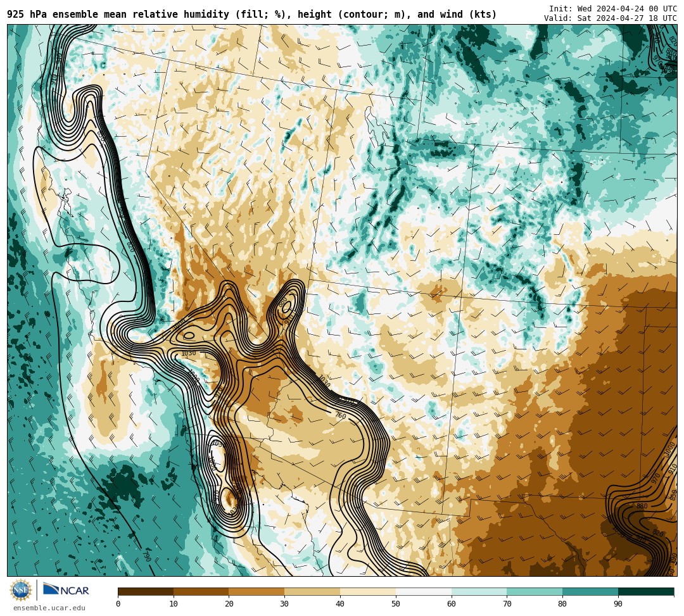Click the 40-50% pale tan colorbar segment
Image resolution: width=684 pixels, height=616 pixels.
pos(368,591)
